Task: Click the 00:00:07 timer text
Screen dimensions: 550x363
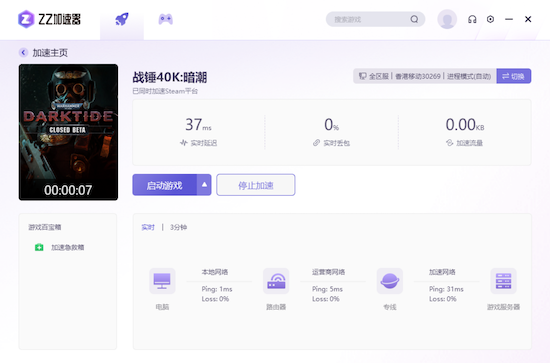Action: pyautogui.click(x=68, y=190)
